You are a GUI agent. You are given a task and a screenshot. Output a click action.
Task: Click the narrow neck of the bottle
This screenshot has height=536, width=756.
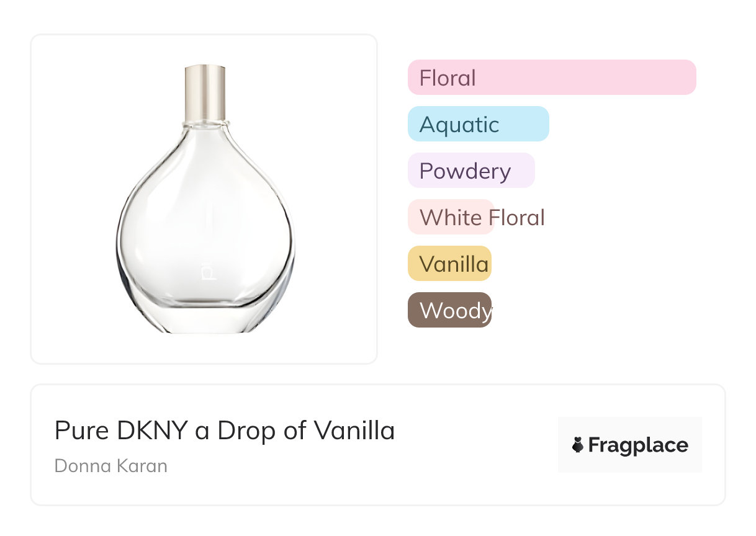pos(205,124)
